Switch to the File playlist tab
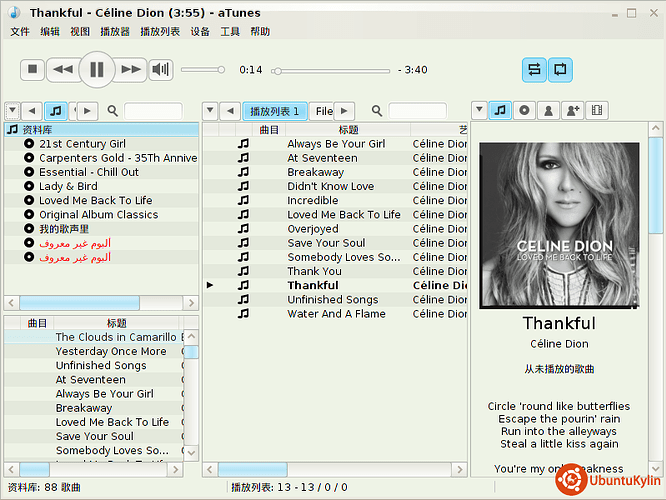Screen dimensions: 666x500 [322, 112]
